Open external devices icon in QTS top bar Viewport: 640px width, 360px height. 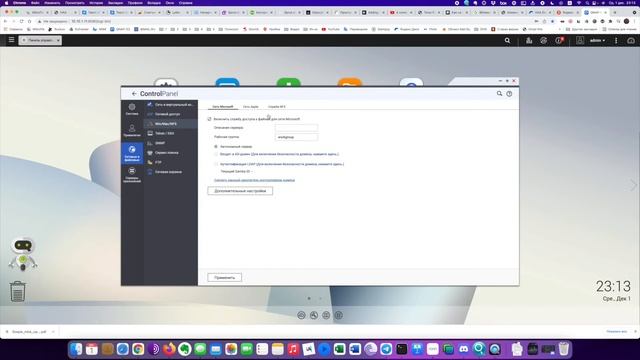tap(544, 40)
